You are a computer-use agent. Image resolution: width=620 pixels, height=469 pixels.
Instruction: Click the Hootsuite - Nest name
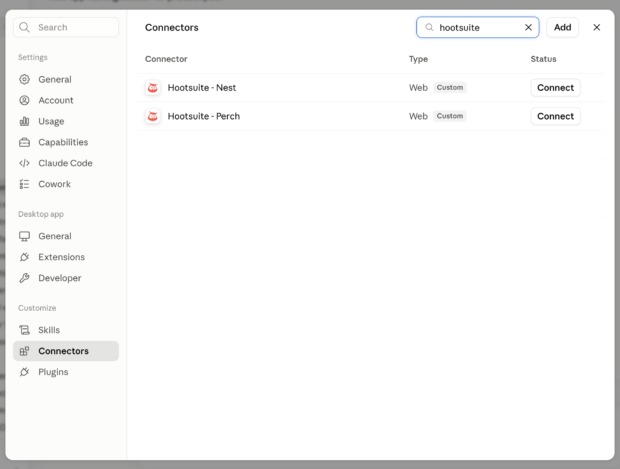pos(202,88)
